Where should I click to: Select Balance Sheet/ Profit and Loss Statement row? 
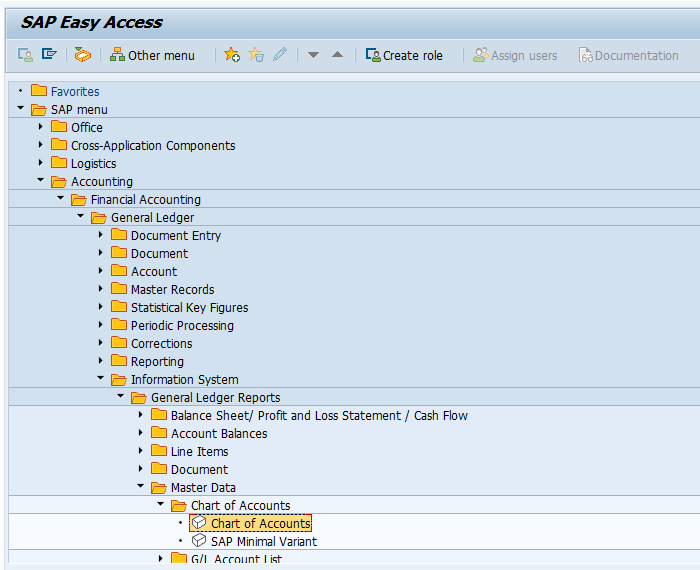pos(319,416)
